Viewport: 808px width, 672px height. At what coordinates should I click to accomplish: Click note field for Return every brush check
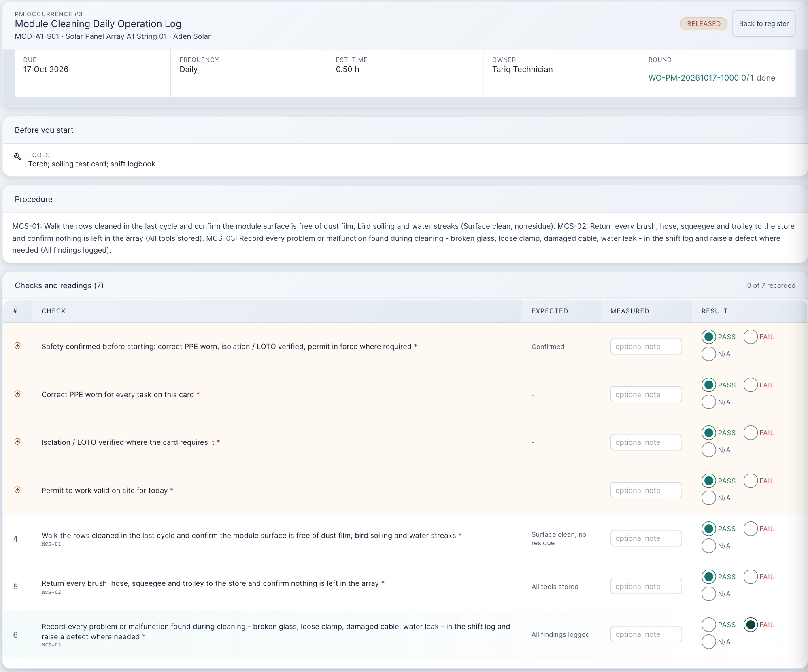[646, 587]
